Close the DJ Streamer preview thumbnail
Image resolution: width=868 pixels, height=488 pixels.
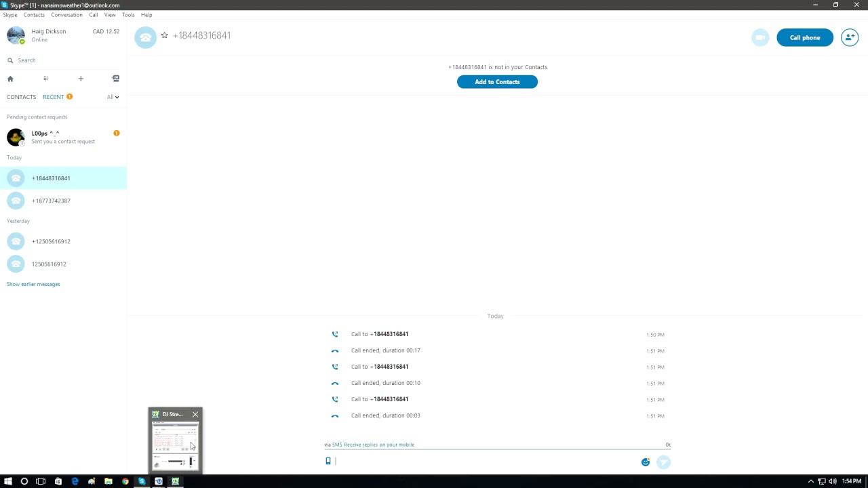195,414
